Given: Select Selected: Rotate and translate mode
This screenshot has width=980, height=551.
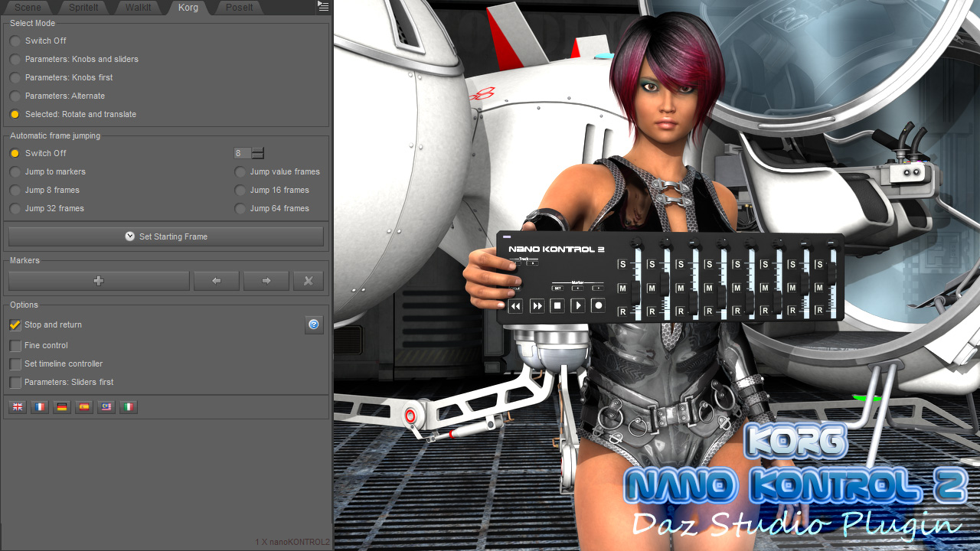Looking at the screenshot, I should pyautogui.click(x=73, y=114).
